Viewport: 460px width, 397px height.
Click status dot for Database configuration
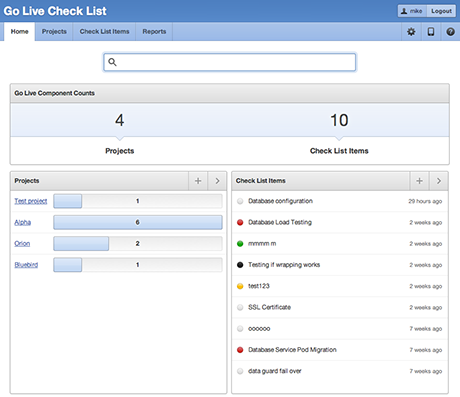tap(240, 201)
